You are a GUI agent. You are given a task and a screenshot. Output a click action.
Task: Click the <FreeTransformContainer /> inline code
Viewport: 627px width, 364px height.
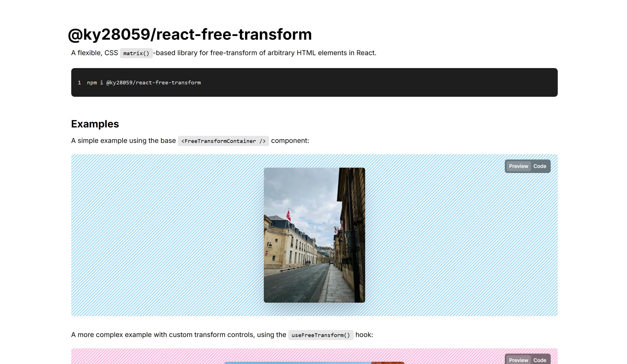coord(223,141)
